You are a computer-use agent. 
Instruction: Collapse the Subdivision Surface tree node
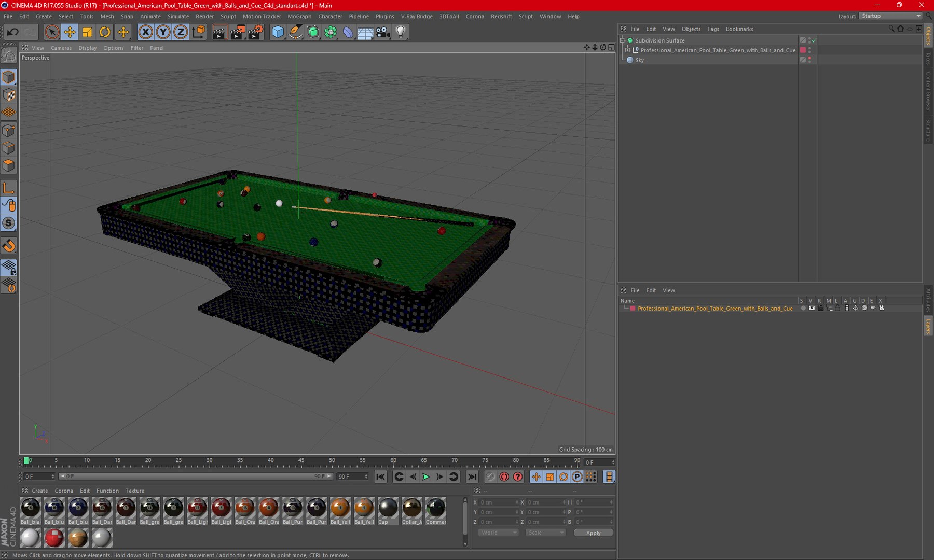(x=623, y=40)
